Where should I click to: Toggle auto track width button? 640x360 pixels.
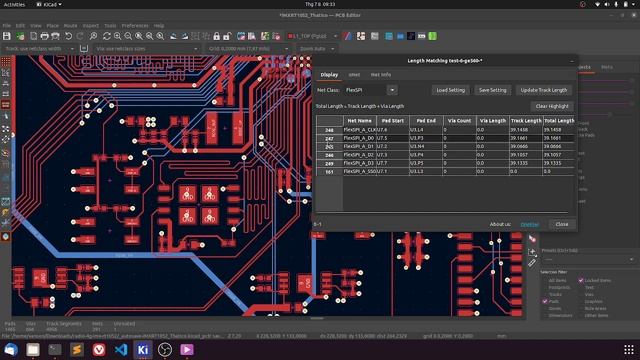(x=84, y=49)
